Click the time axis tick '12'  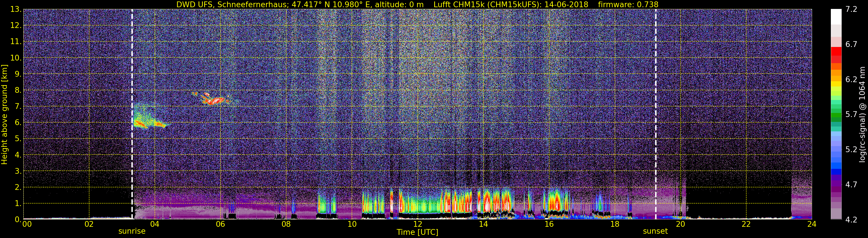pyautogui.click(x=417, y=224)
